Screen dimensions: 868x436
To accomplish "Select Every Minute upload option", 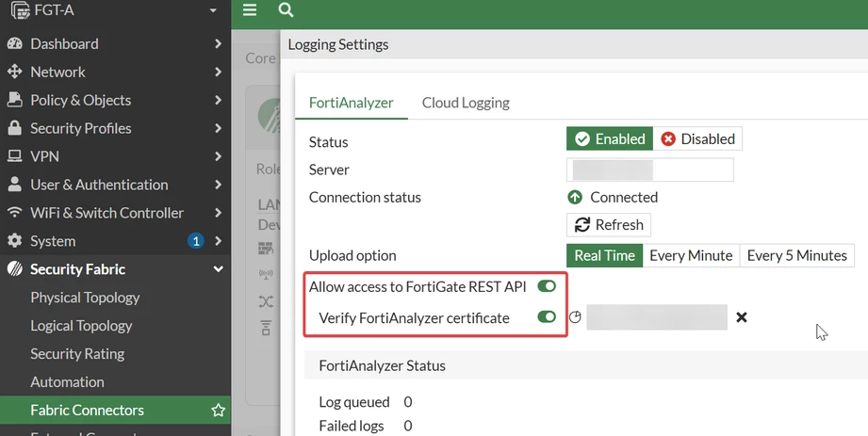I will (691, 255).
